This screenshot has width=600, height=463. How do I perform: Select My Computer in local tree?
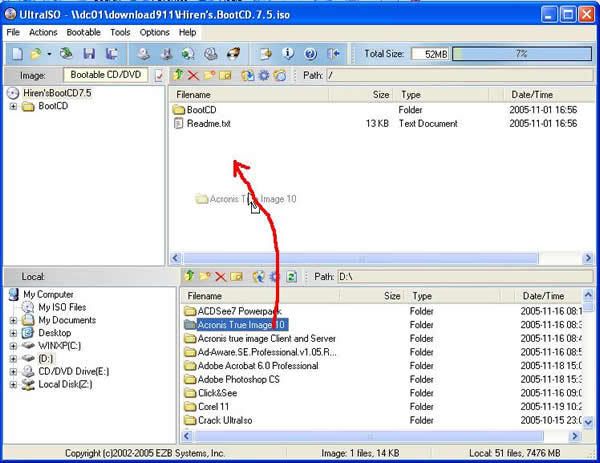point(48,294)
